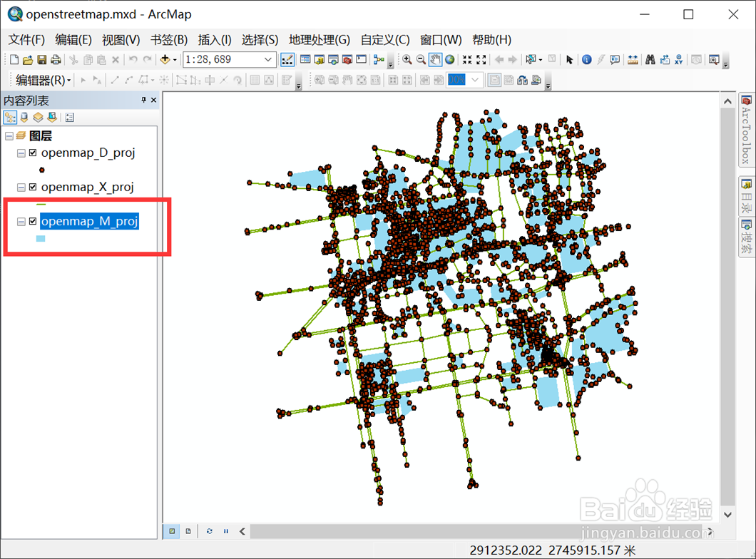
Task: Select the Select Elements black arrow tool
Action: 569,59
